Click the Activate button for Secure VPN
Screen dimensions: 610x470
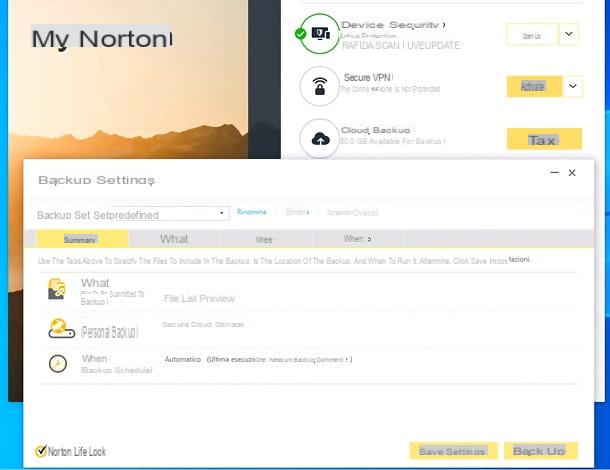tap(534, 86)
